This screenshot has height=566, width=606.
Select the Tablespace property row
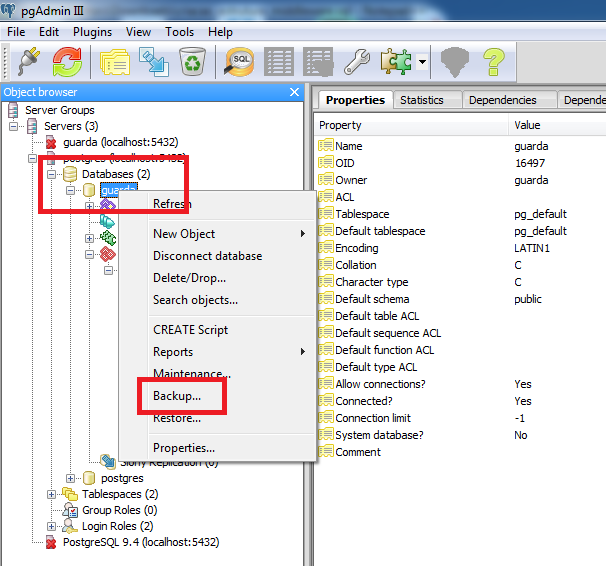click(x=461, y=214)
